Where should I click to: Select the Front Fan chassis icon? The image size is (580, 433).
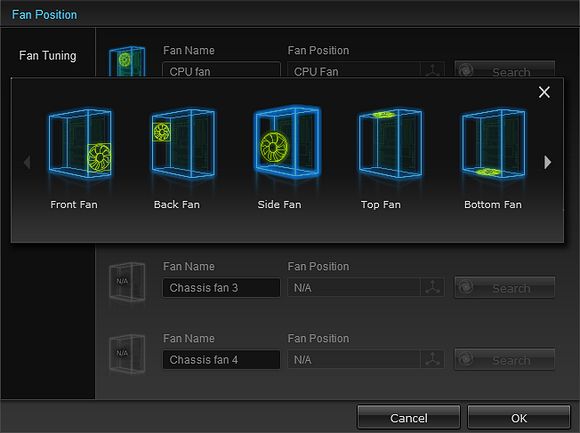pos(80,143)
